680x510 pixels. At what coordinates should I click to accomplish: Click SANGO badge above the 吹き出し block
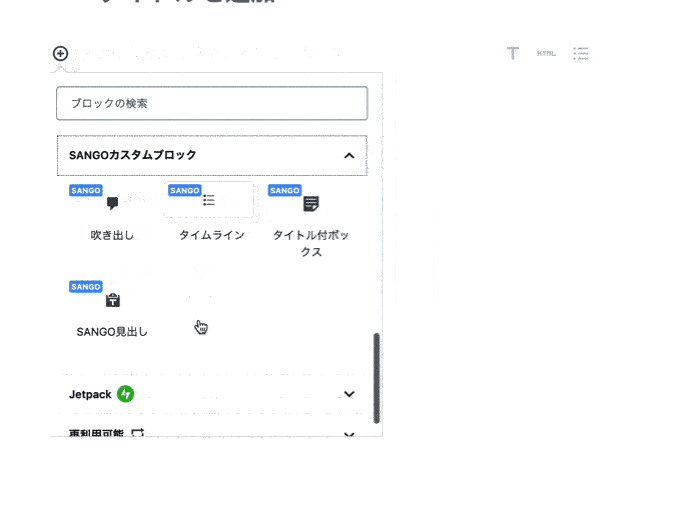click(x=86, y=190)
